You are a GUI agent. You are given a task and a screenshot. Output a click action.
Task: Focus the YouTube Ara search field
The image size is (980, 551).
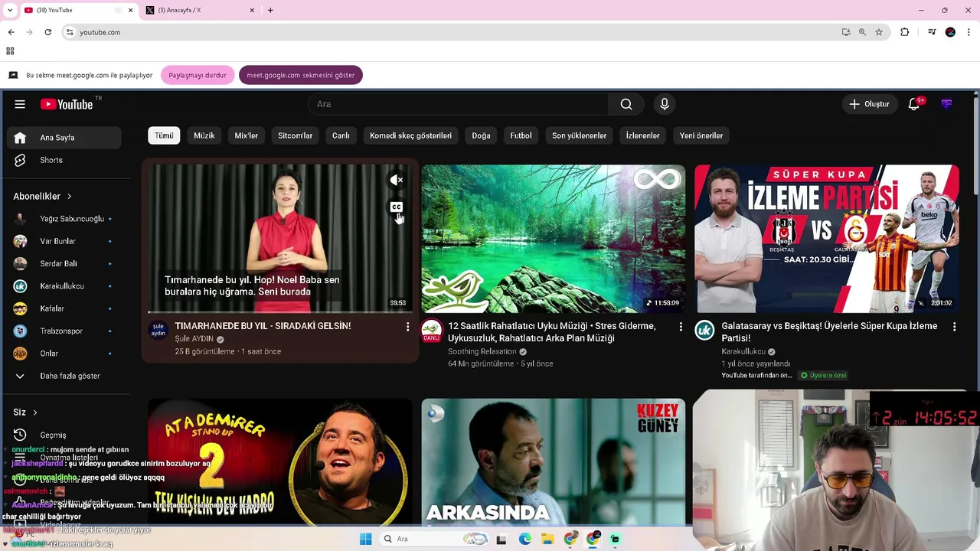coord(458,104)
